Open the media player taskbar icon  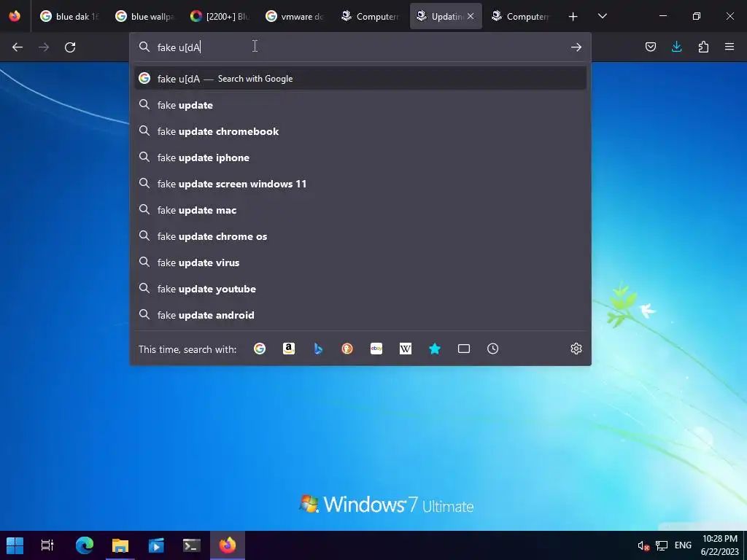click(x=156, y=545)
